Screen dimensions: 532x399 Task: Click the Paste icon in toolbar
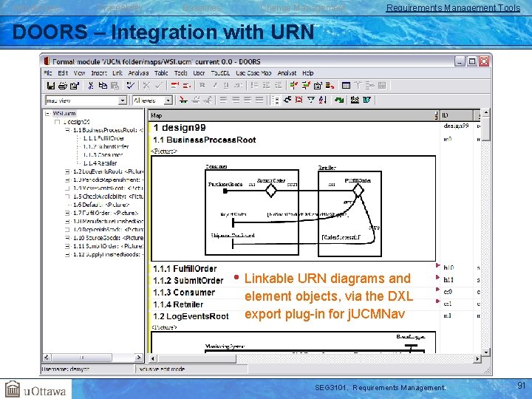point(115,86)
